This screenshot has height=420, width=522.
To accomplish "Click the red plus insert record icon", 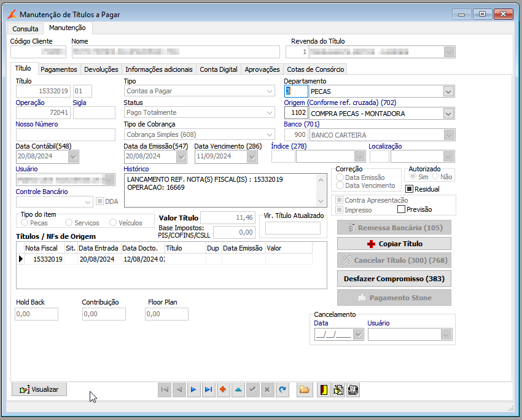I will 222,389.
